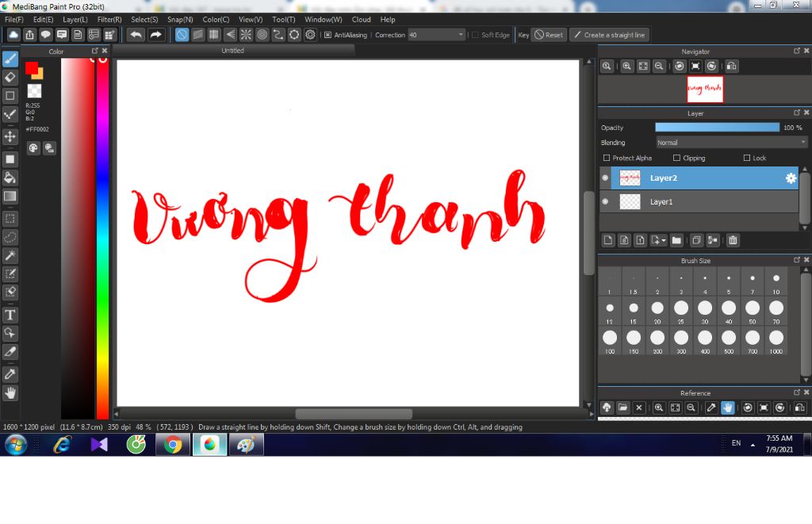The height and width of the screenshot is (524, 812).
Task: Enable Protect Alpha for the layer
Action: [607, 158]
